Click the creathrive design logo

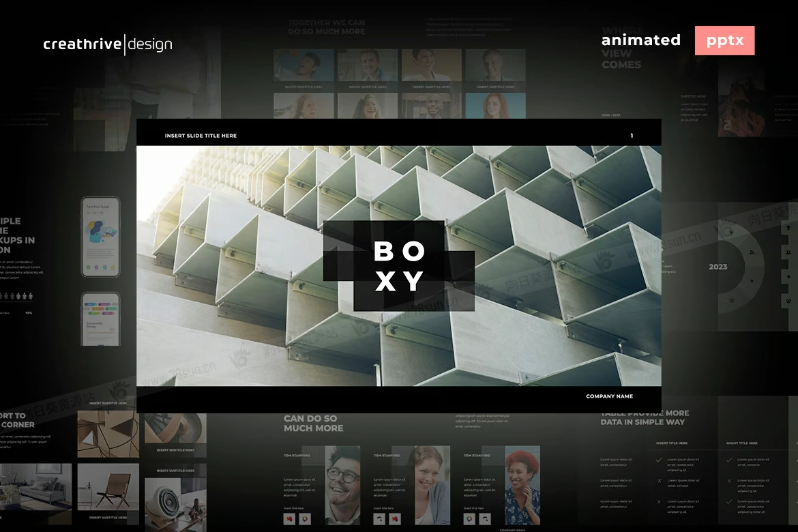pyautogui.click(x=108, y=44)
